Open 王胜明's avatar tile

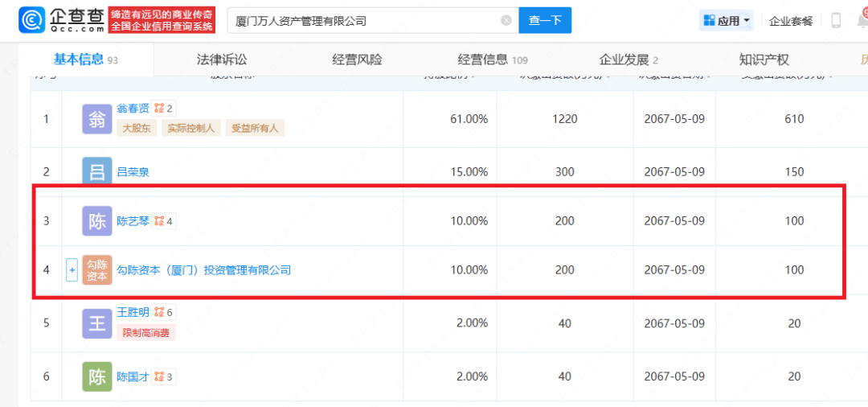click(97, 323)
